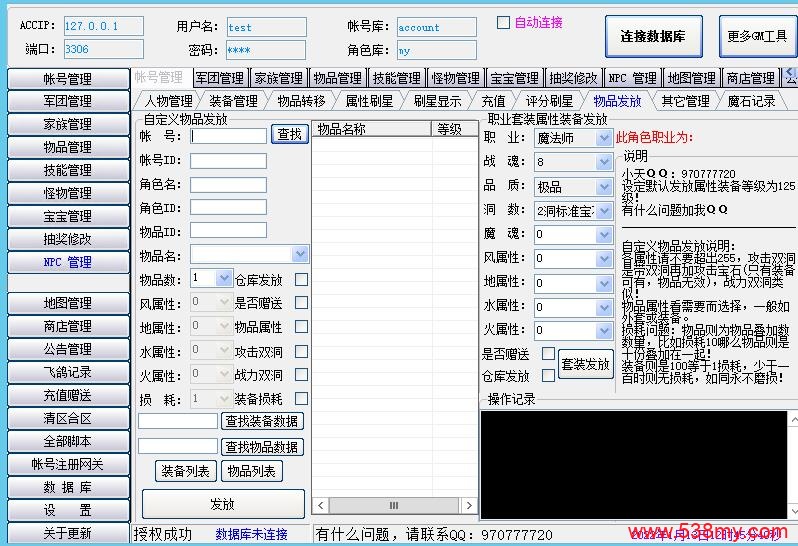This screenshot has width=798, height=546.
Task: Open the 火属性 dropdown in 职业套装 panel
Action: 604,331
